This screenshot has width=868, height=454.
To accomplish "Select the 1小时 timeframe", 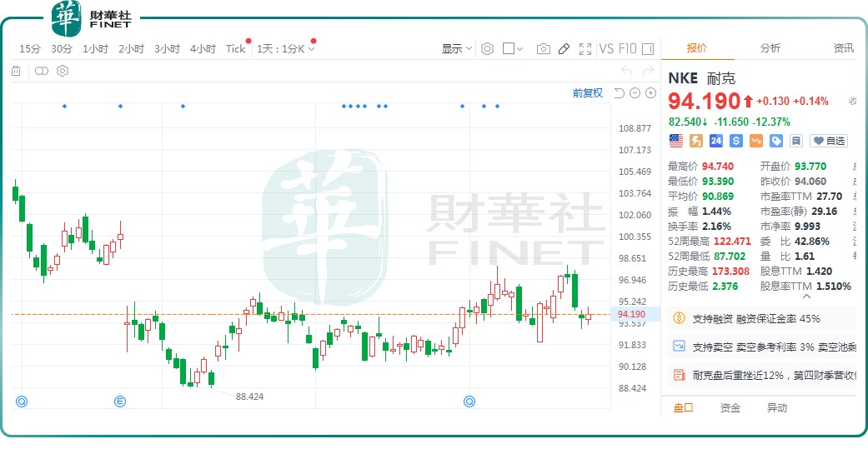I will click(x=95, y=48).
